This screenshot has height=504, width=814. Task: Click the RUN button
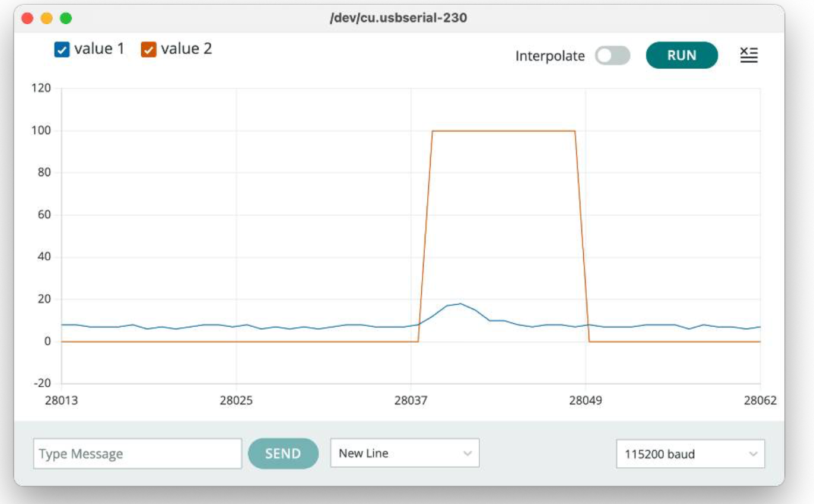click(x=682, y=55)
